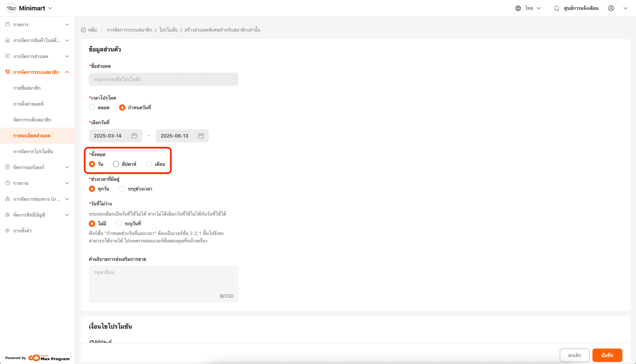Image resolution: width=636 pixels, height=364 pixels.
Task: Open รายชื่อสมาชิก in the sidebar
Action: tap(27, 88)
